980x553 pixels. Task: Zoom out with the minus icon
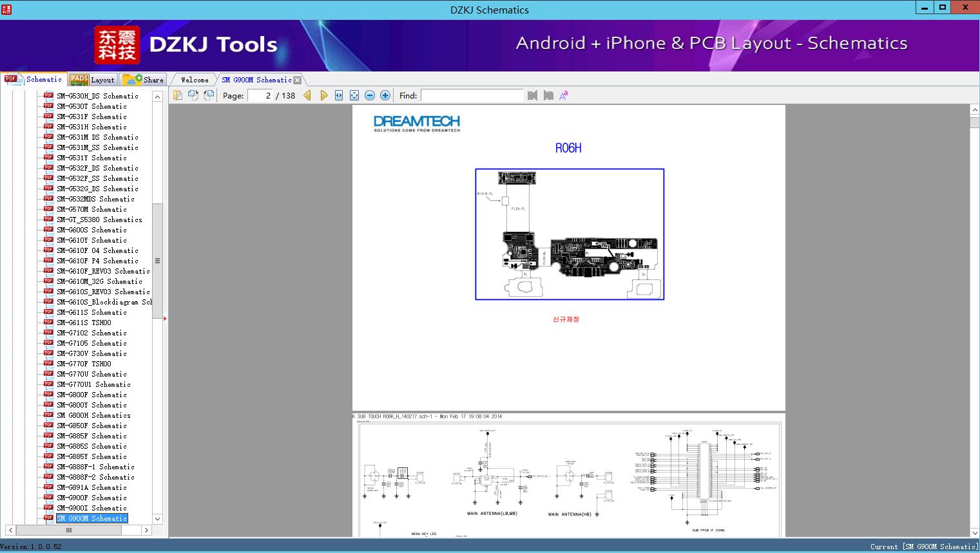point(370,95)
